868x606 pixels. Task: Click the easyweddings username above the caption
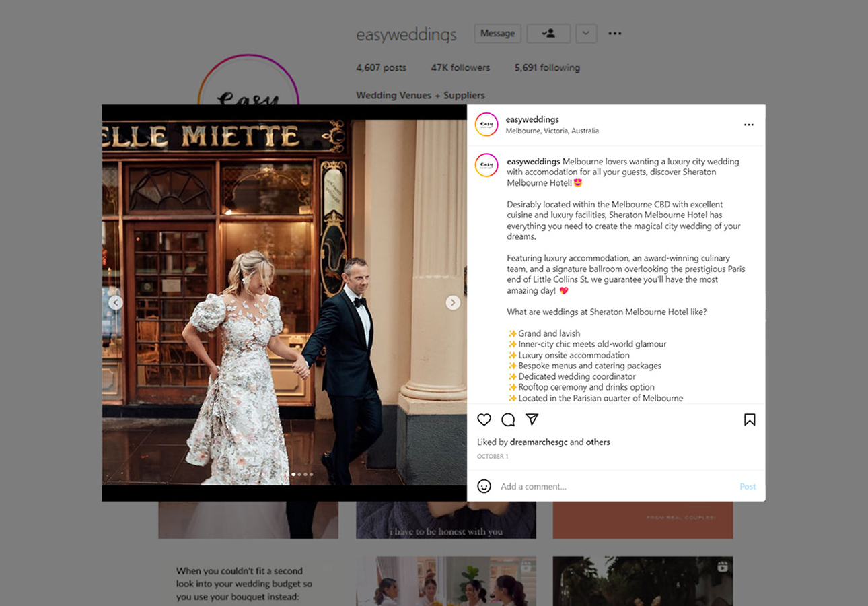532,161
